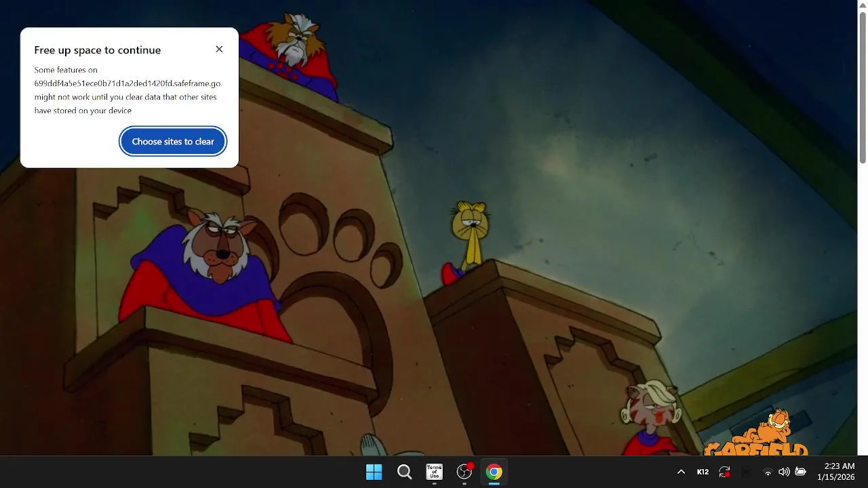Click the dimmed tray icon next to Wi-Fi
Screen dimensions: 868x488
[x=746, y=472]
